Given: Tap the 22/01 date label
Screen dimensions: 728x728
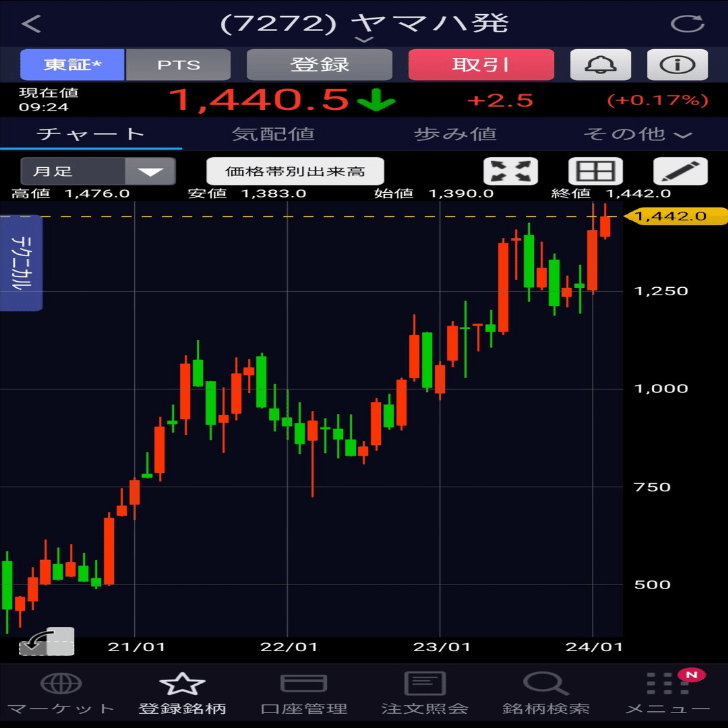Looking at the screenshot, I should pos(289,646).
